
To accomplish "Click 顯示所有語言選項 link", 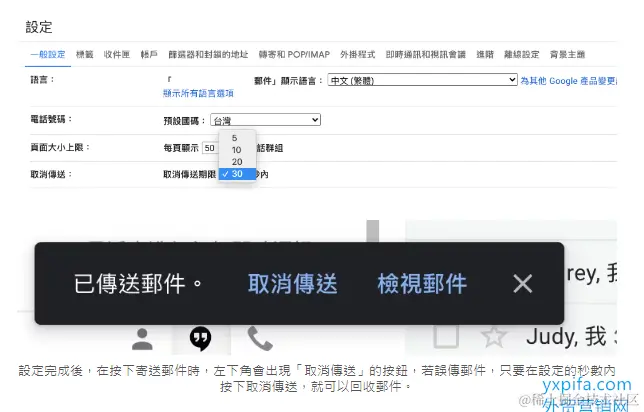I will (x=198, y=93).
